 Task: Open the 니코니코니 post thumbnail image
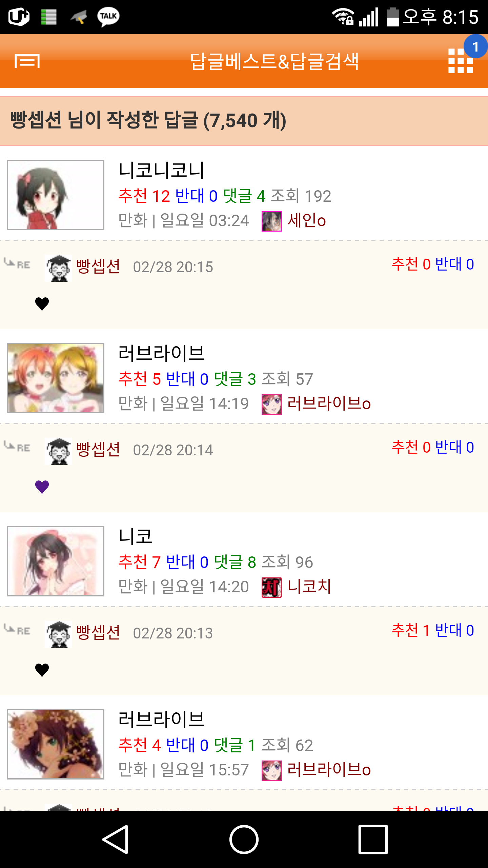56,195
